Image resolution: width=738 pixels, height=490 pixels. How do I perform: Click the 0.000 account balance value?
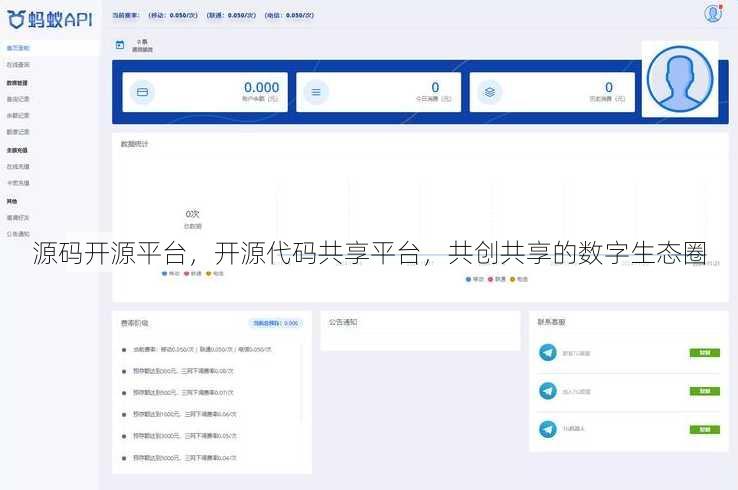(x=261, y=88)
